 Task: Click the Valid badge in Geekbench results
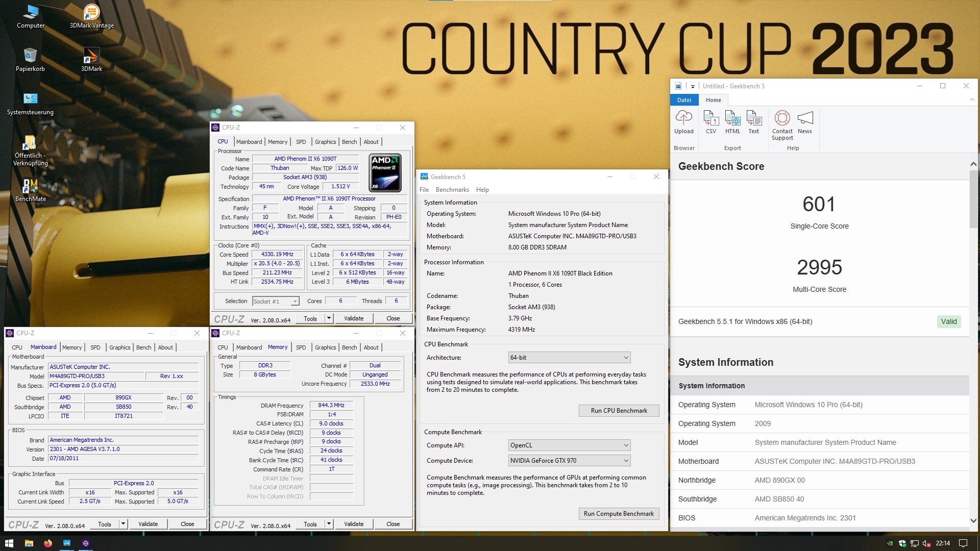(x=949, y=321)
